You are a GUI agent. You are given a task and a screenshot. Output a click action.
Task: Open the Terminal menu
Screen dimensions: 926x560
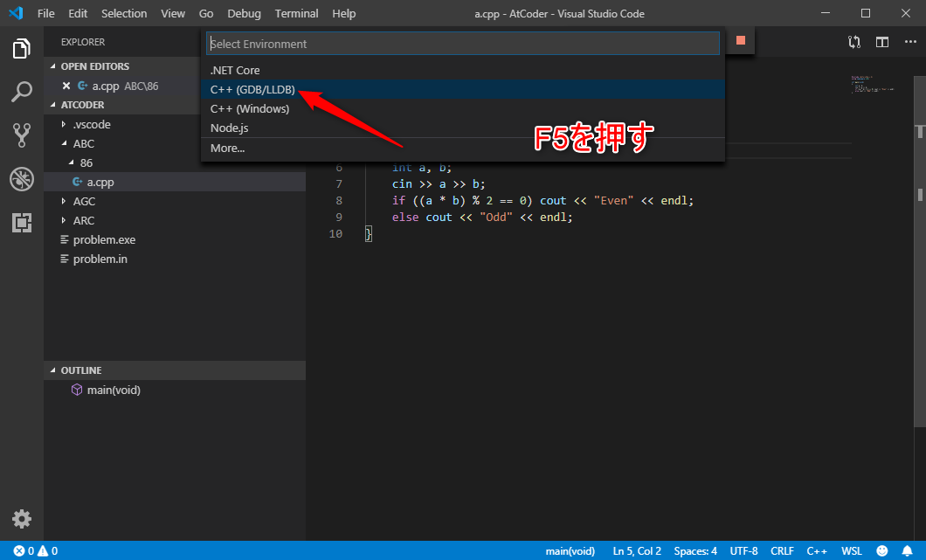296,14
